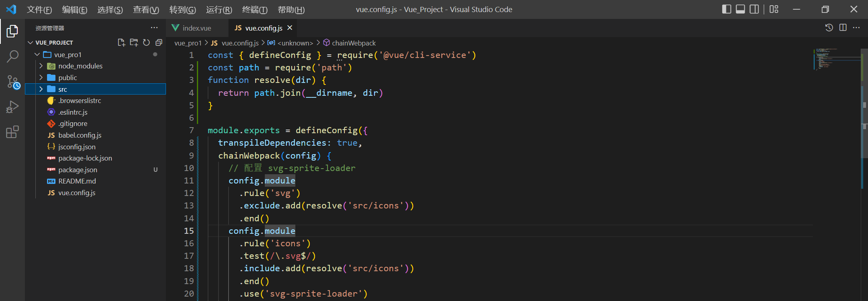Open the 运行(R) menu
Image resolution: width=868 pixels, height=301 pixels.
(x=219, y=10)
